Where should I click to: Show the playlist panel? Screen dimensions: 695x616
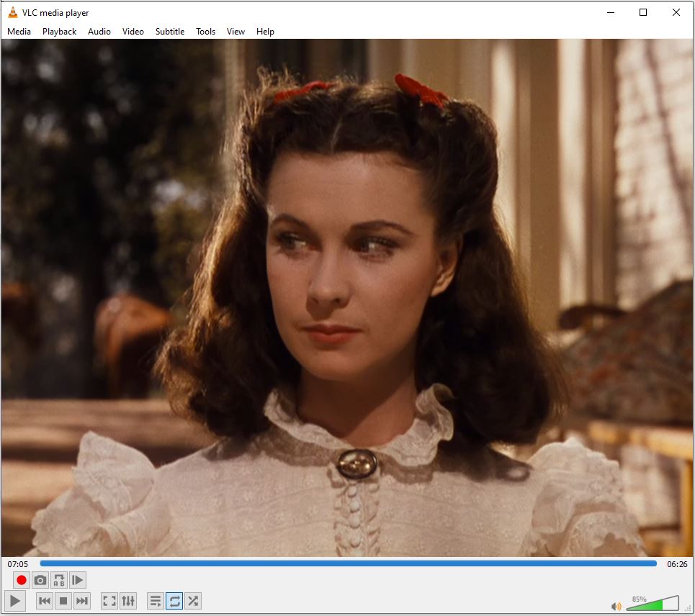156,601
